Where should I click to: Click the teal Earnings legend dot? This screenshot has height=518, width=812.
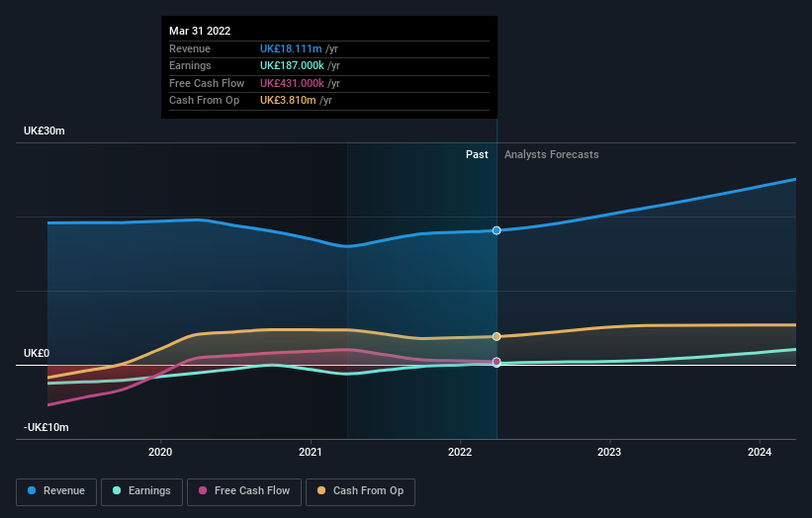click(117, 490)
